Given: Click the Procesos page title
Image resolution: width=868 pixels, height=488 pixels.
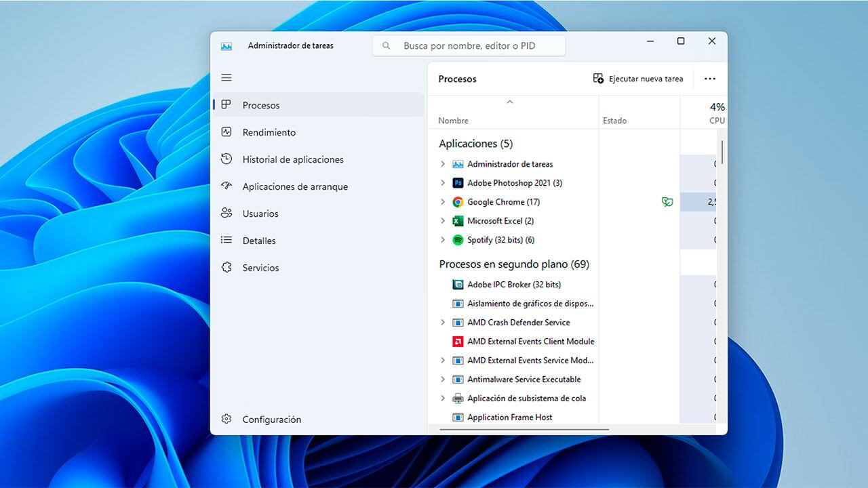Looking at the screenshot, I should (456, 79).
